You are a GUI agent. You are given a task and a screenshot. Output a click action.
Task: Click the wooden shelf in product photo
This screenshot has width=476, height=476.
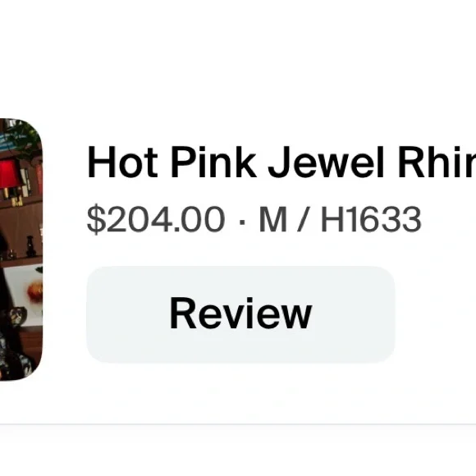click(21, 261)
